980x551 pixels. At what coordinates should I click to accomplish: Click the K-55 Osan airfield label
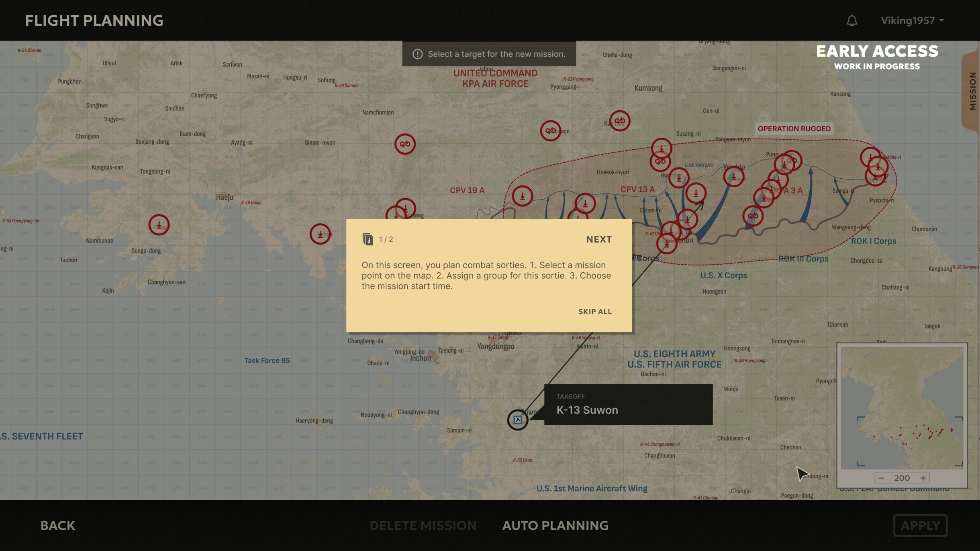[x=523, y=460]
